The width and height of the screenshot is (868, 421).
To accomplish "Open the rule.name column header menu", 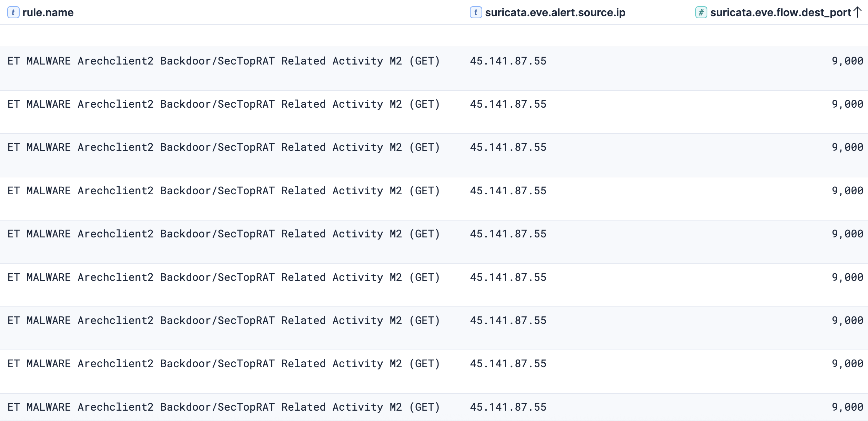I will pyautogui.click(x=48, y=12).
